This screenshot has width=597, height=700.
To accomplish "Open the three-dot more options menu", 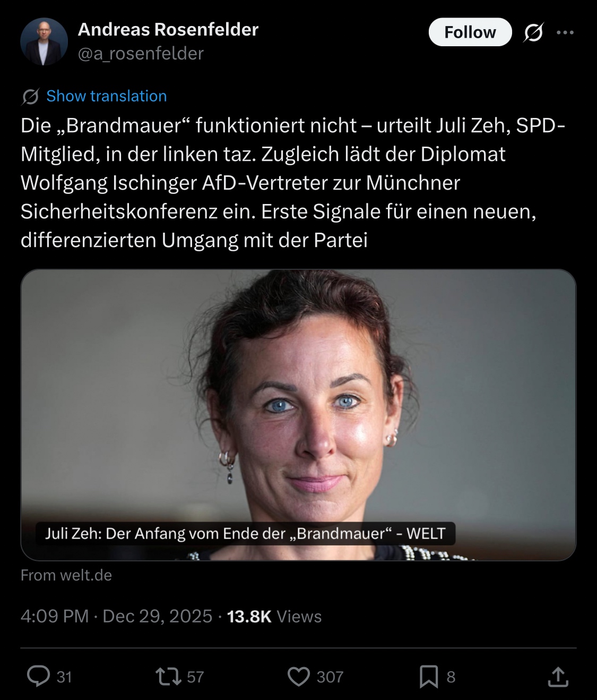I will pyautogui.click(x=565, y=32).
